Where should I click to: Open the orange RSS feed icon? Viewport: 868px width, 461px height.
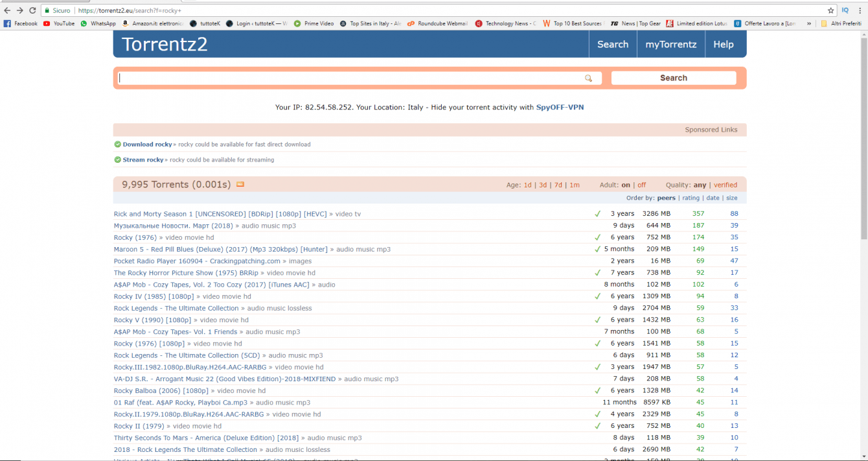[240, 185]
